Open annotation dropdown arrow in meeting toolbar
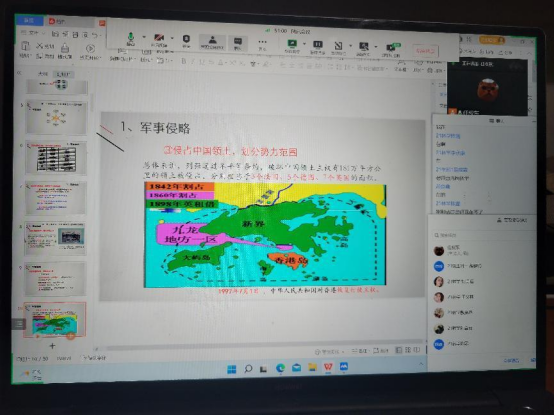This screenshot has height=416, width=554. (350, 46)
